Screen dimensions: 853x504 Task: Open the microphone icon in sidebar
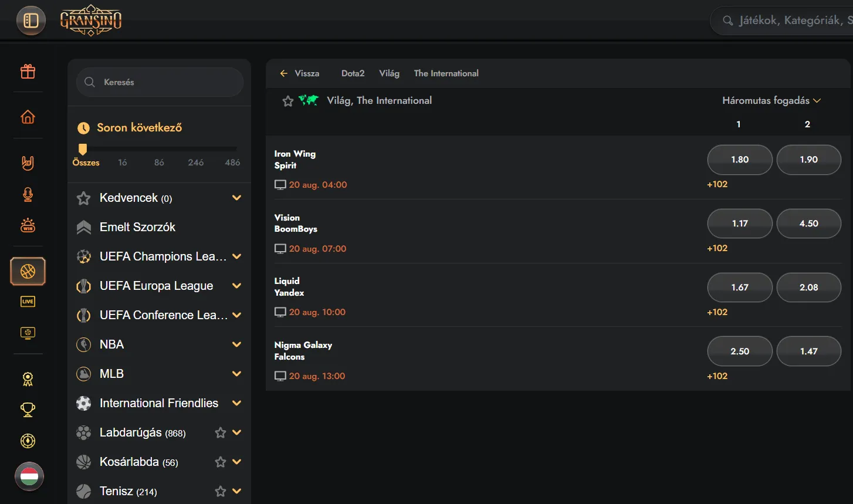[28, 194]
